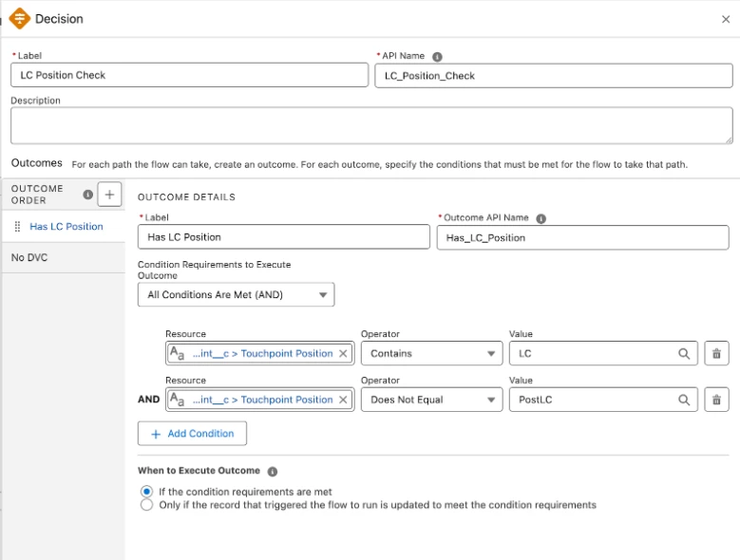Click search icon in LC value field
740x560 pixels.
[x=684, y=354]
